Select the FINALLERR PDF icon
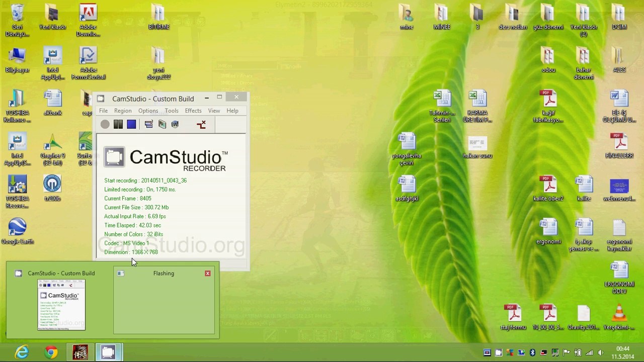644x362 pixels. coord(619,146)
